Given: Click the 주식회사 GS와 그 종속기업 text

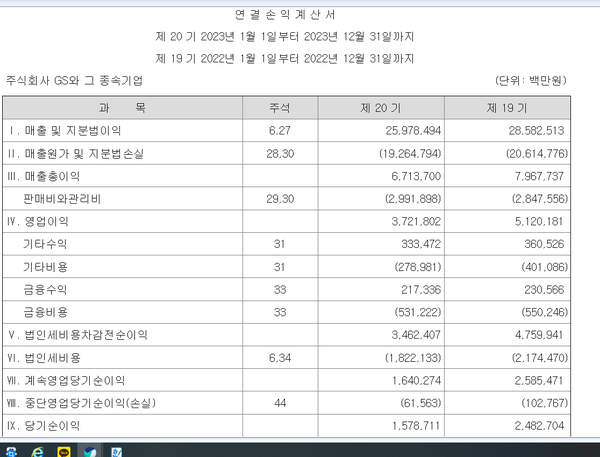Looking at the screenshot, I should 74,80.
